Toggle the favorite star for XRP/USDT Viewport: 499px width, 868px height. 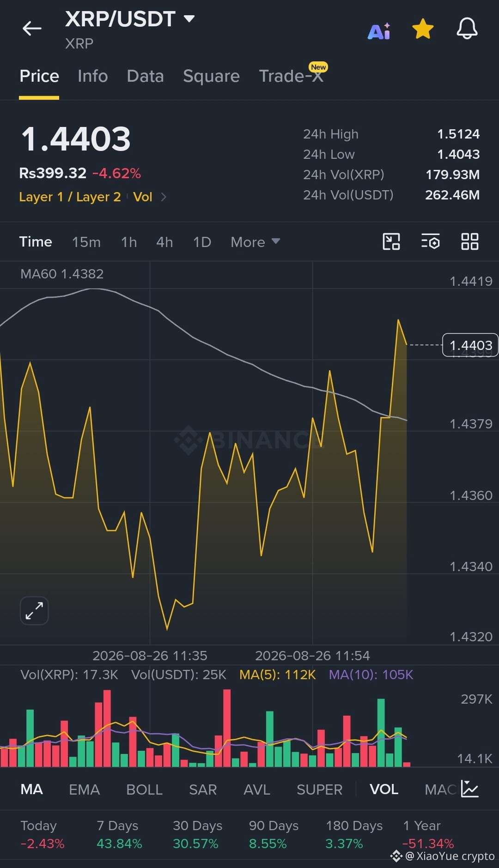tap(423, 29)
